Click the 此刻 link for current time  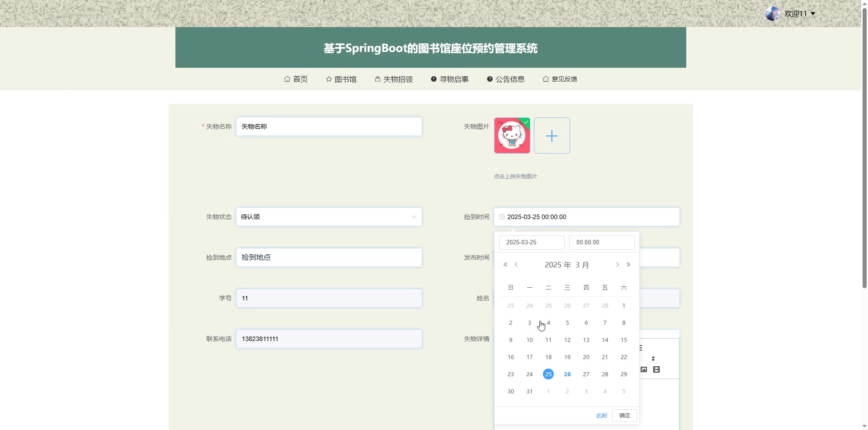click(601, 416)
